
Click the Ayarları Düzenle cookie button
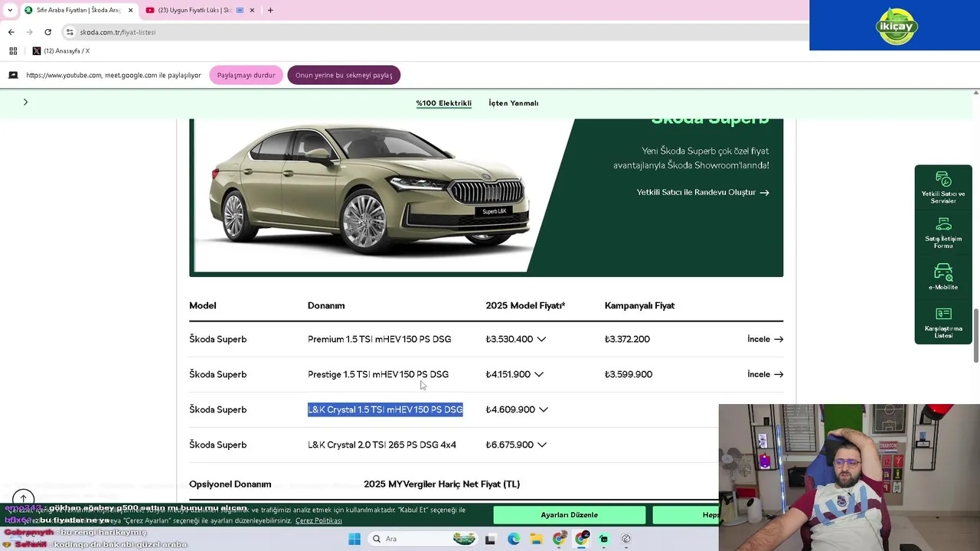click(569, 515)
